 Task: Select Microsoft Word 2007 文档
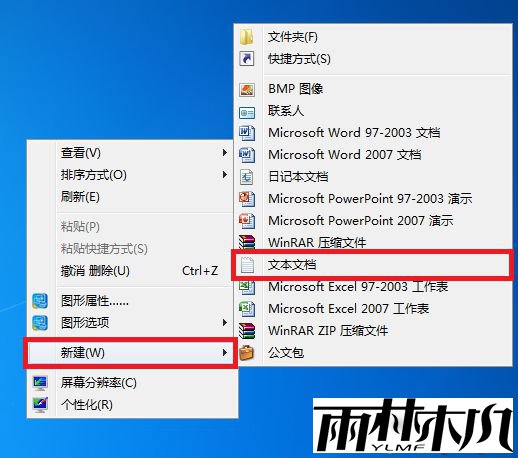tap(373, 155)
